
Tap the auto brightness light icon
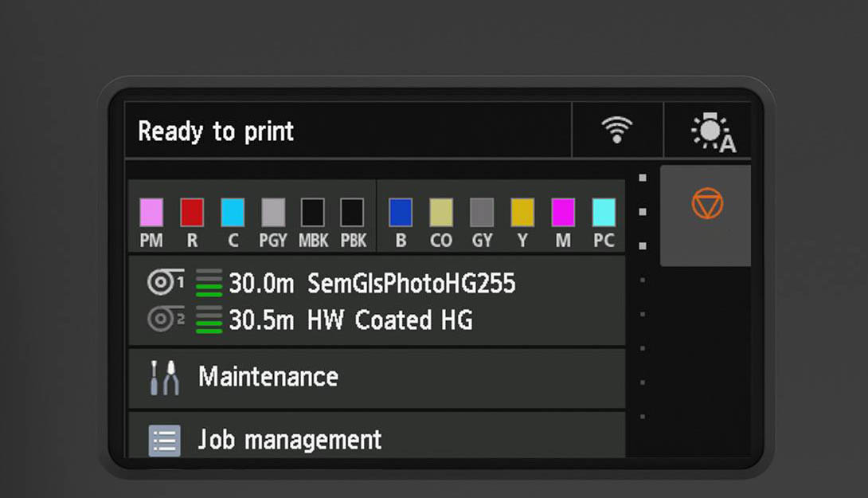(x=711, y=131)
